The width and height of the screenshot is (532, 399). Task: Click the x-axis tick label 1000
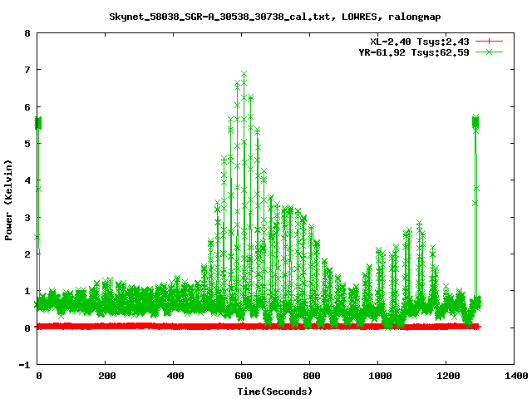(x=380, y=376)
